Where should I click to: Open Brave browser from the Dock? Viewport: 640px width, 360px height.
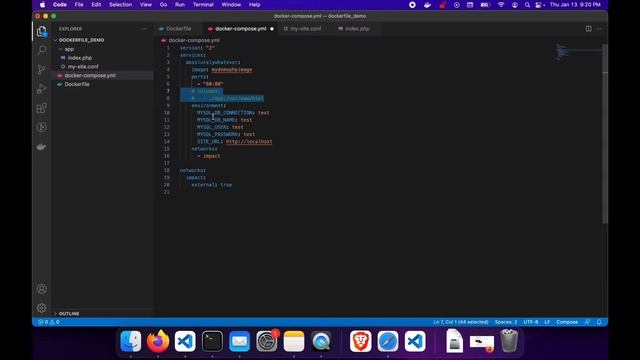tap(361, 341)
